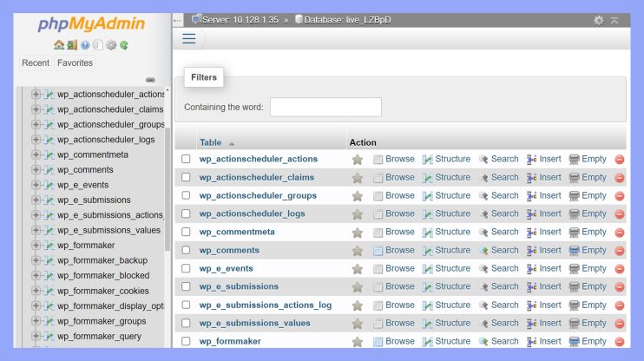The width and height of the screenshot is (644, 361).
Task: Focus the Containing the word filter field
Action: [x=325, y=107]
